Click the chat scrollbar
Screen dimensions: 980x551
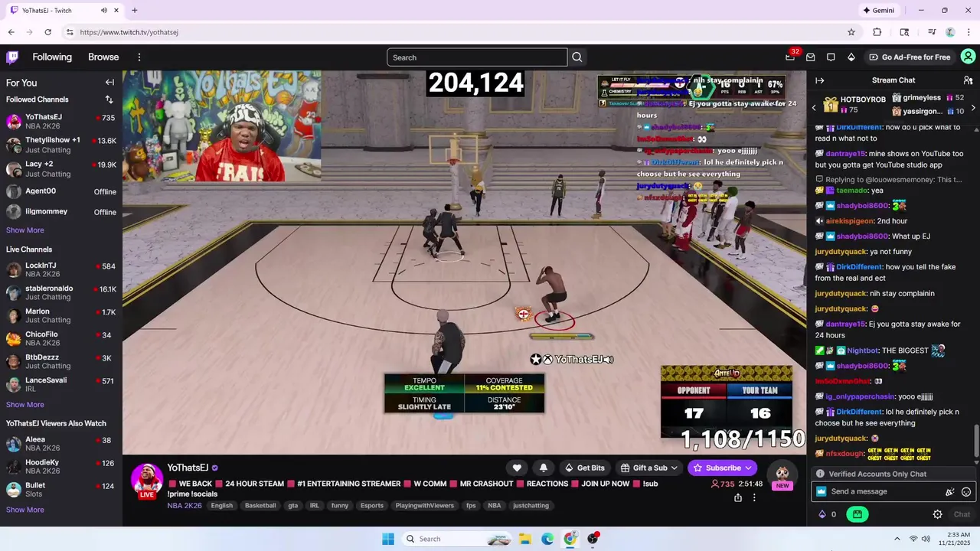click(x=975, y=442)
